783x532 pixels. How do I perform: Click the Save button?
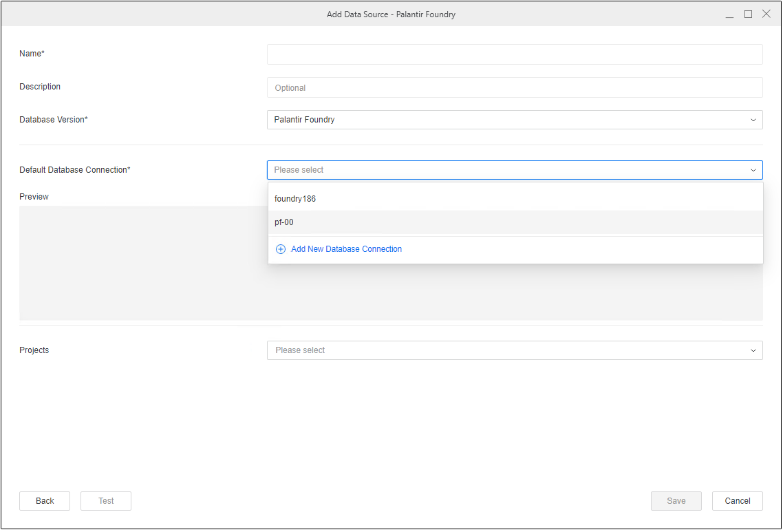pos(676,501)
